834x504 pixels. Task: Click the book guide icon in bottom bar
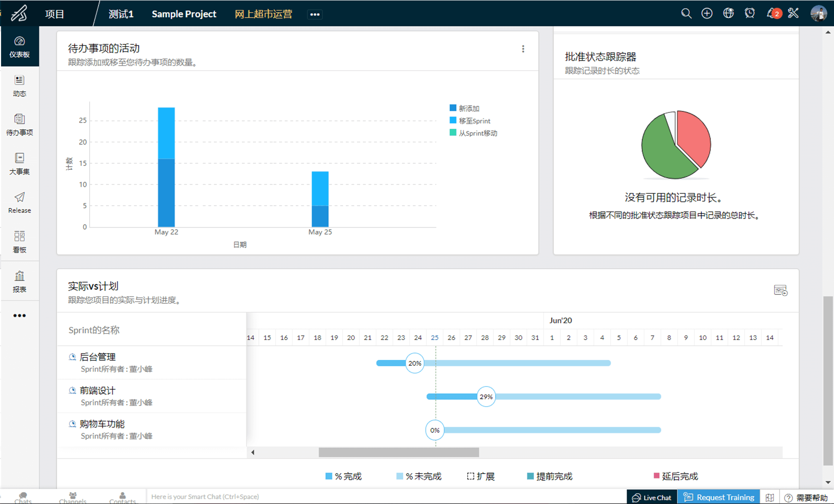[770, 498]
